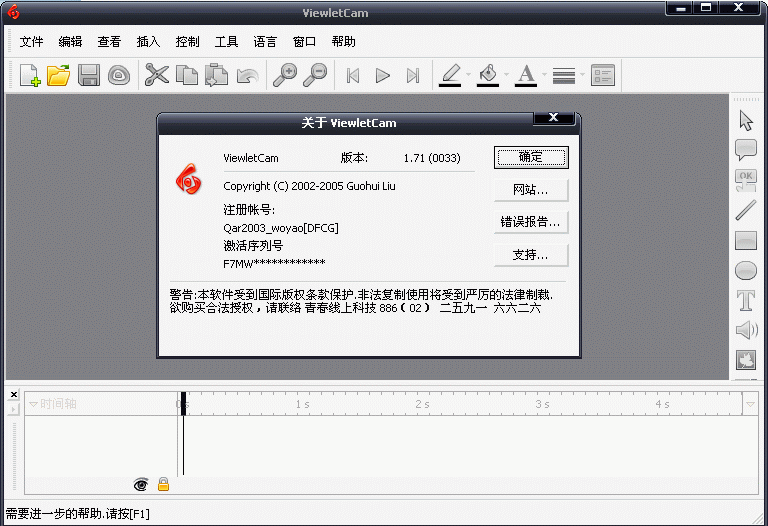Select the text color A icon

click(526, 75)
